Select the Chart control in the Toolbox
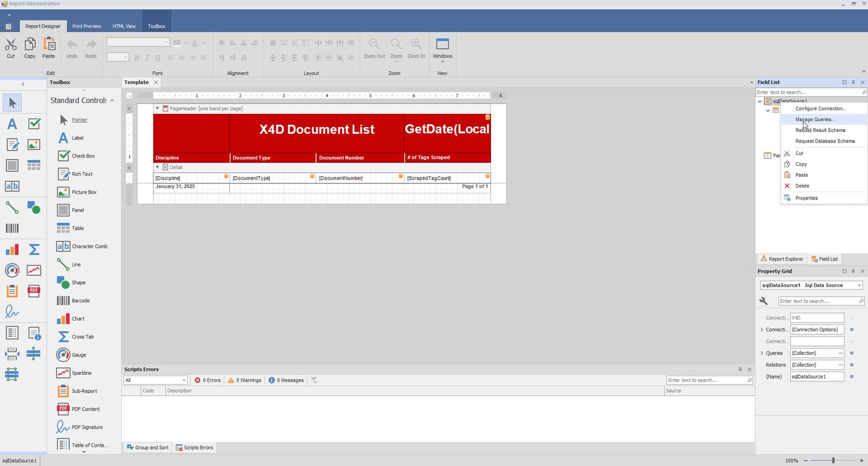 (x=78, y=319)
